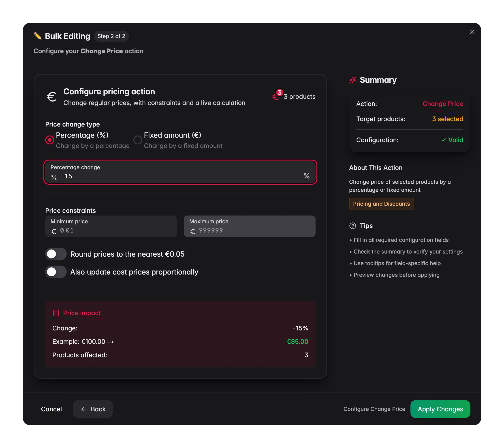Click the left arrow icon in Back button

(x=83, y=409)
